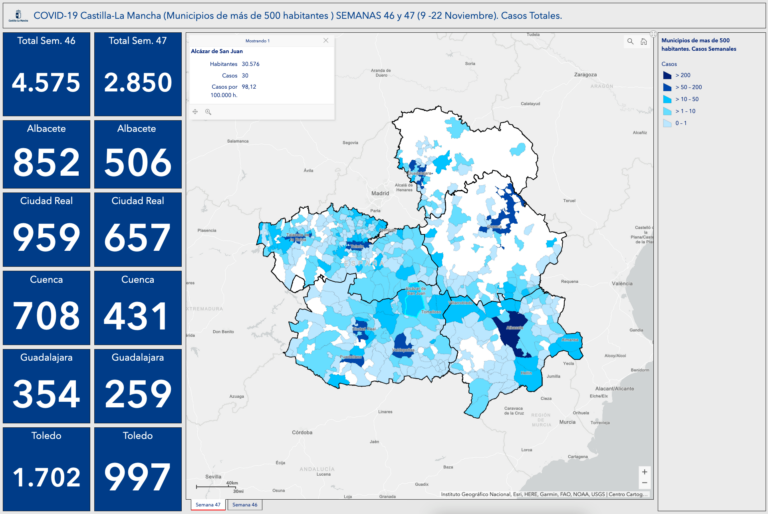Click the popup pan-to icon
This screenshot has height=514, width=768.
coord(195,111)
